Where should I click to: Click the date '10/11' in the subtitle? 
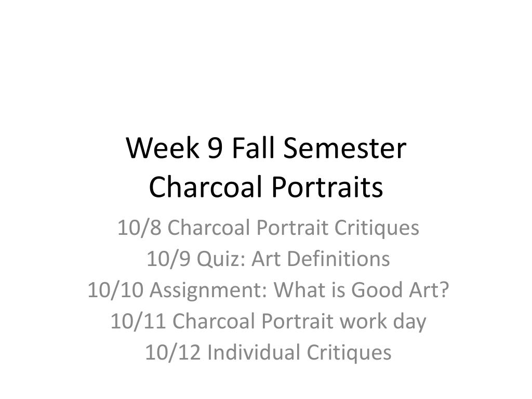click(138, 321)
